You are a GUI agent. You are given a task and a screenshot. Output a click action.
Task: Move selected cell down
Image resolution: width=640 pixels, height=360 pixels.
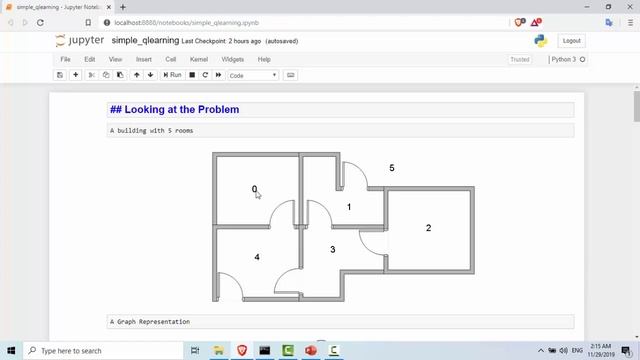pos(151,75)
